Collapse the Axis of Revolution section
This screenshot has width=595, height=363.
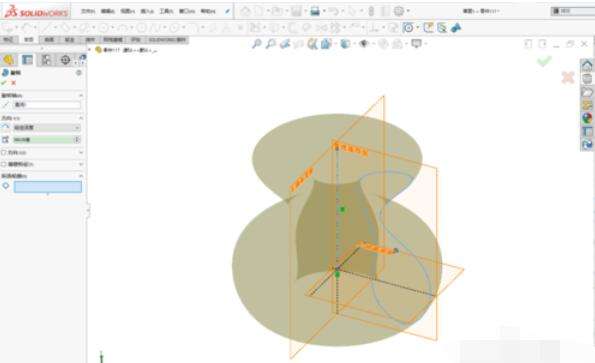coord(80,95)
